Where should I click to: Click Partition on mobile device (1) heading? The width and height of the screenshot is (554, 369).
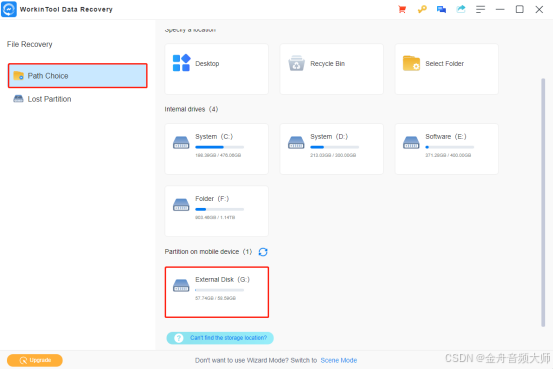[208, 252]
